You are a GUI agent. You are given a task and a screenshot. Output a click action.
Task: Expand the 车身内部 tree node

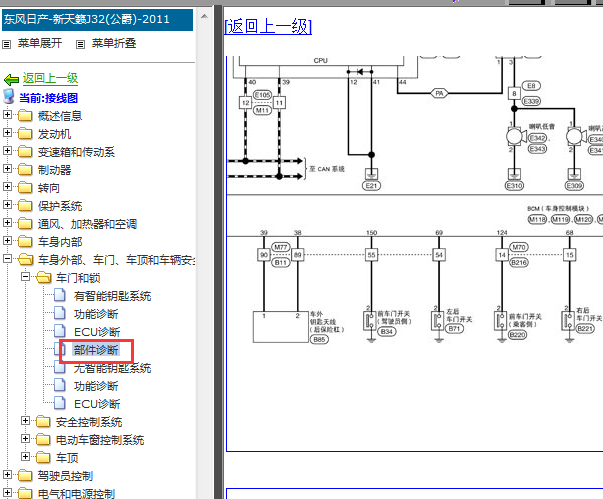7,241
